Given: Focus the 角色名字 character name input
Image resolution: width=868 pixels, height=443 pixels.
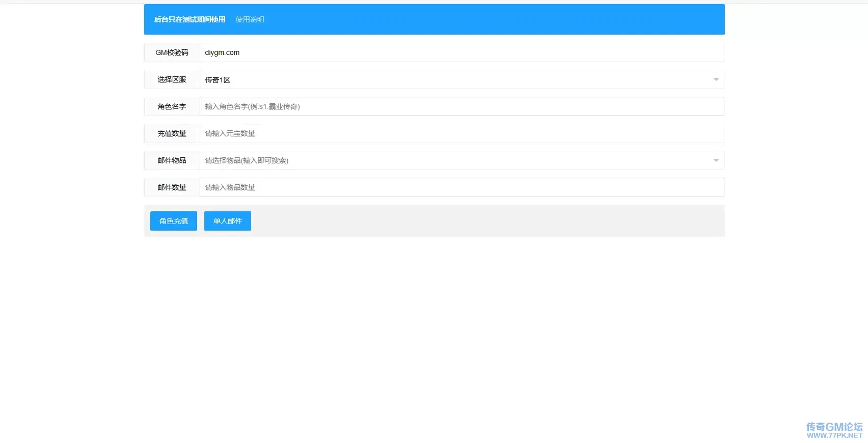Looking at the screenshot, I should click(461, 106).
